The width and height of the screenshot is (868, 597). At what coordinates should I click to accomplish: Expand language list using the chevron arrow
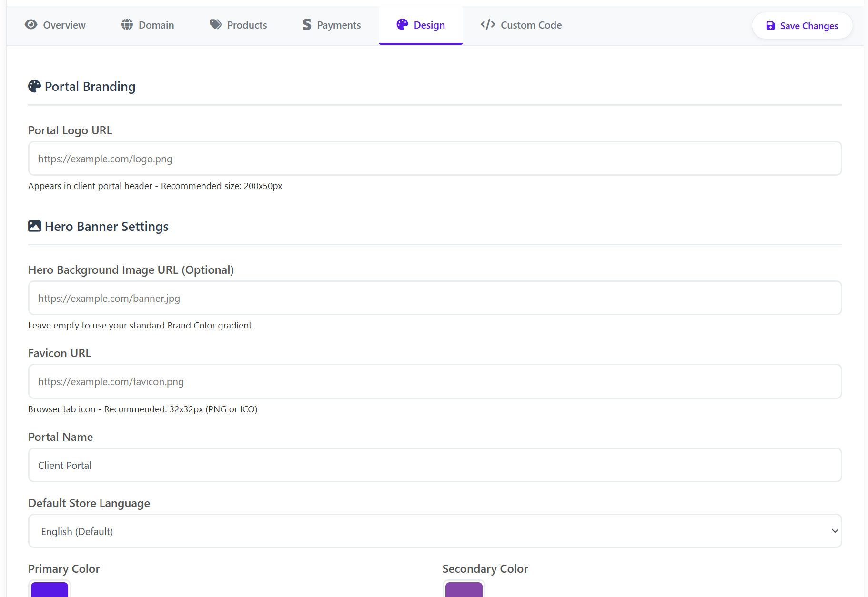coord(835,531)
